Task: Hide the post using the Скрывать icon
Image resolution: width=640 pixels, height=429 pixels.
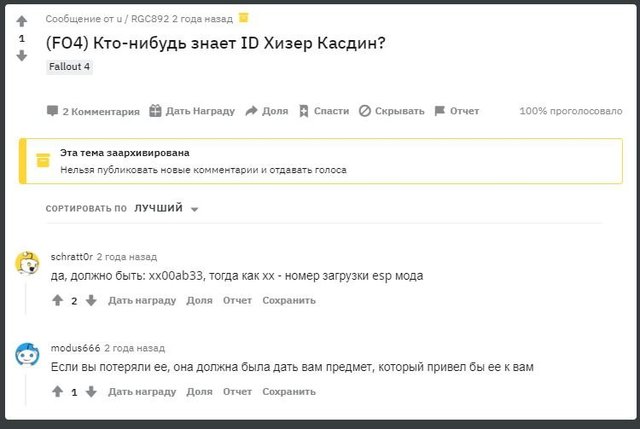Action: pyautogui.click(x=365, y=111)
